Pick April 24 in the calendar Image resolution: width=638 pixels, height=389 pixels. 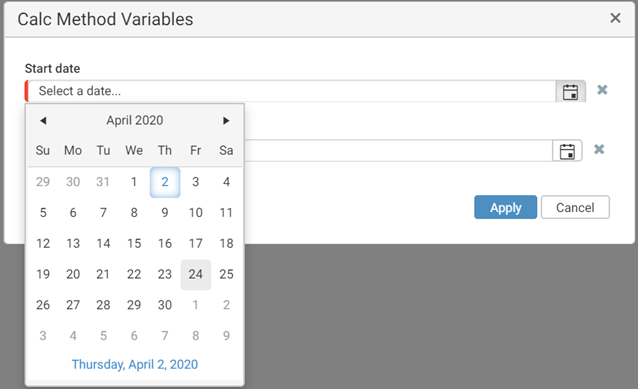[196, 274]
